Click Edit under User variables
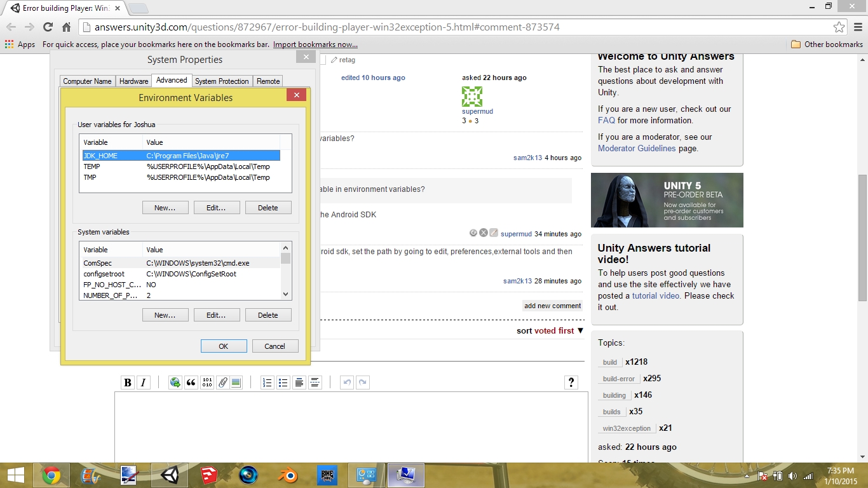The height and width of the screenshot is (488, 868). pyautogui.click(x=217, y=208)
